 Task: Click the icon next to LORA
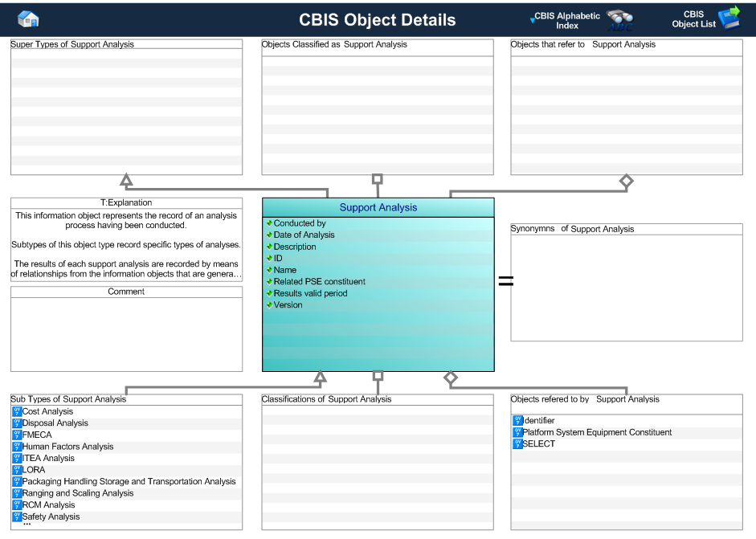click(18, 470)
